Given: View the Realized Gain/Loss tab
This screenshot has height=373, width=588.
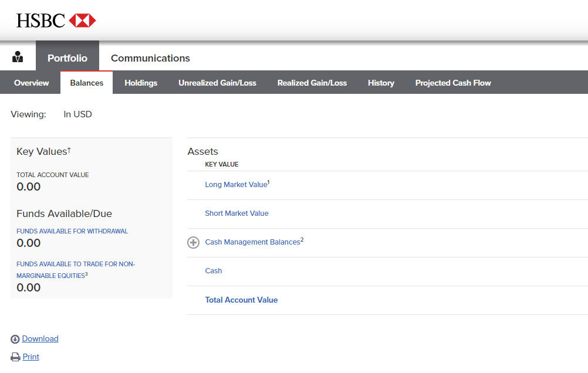Looking at the screenshot, I should click(312, 83).
